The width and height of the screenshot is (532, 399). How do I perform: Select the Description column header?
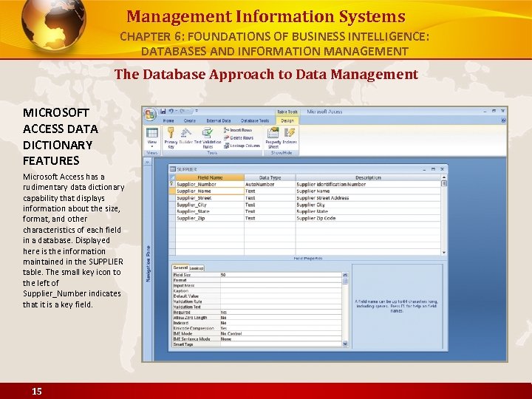coord(368,177)
